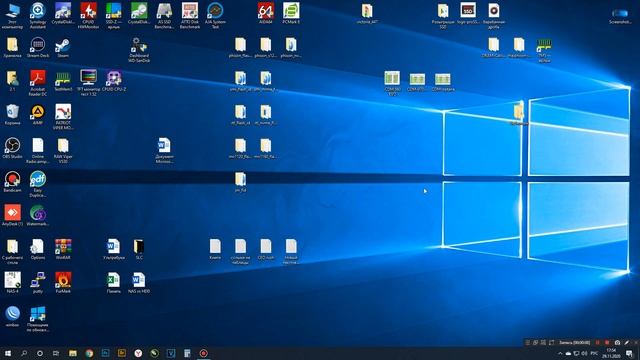Open Dashboard WD-SanDisk shortcut

[139, 49]
